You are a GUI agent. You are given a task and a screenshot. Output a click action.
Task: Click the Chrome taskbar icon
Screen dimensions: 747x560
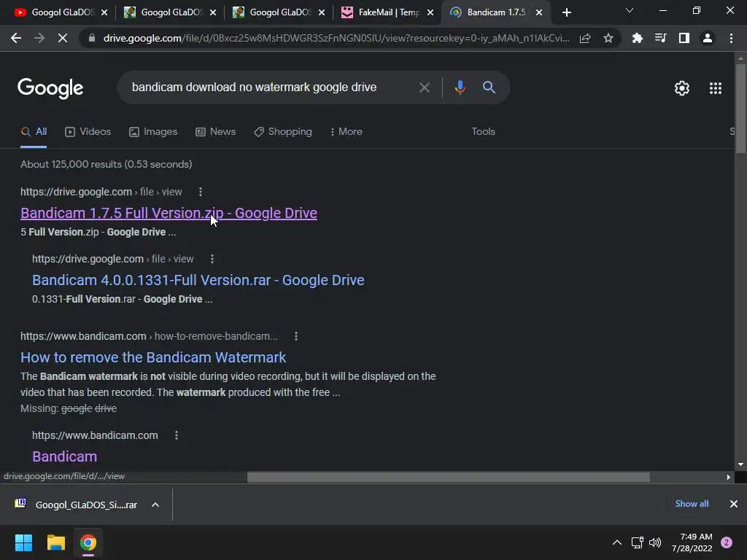pyautogui.click(x=88, y=542)
